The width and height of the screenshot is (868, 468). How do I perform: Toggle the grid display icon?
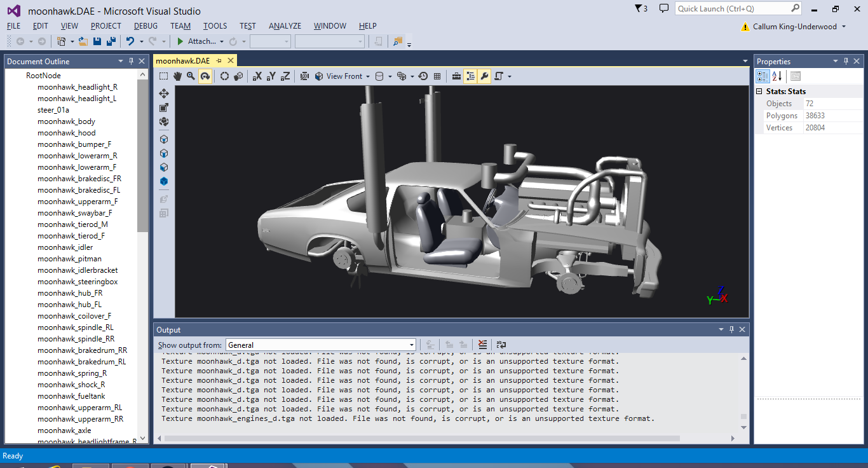point(437,76)
